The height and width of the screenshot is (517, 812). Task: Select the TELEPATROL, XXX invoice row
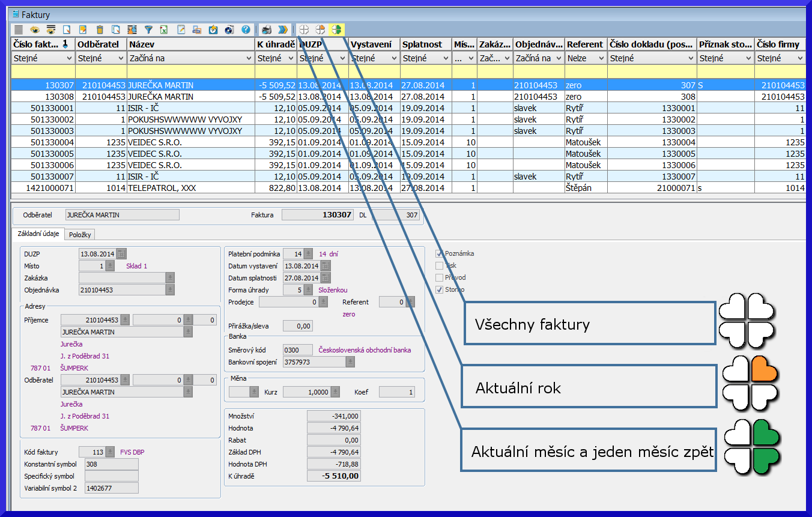[162, 188]
